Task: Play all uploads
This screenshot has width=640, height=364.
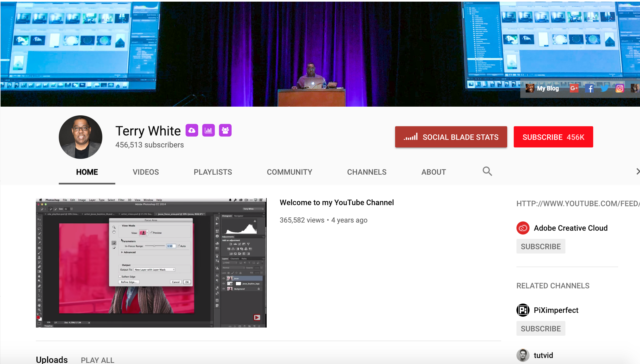Action: (x=97, y=360)
